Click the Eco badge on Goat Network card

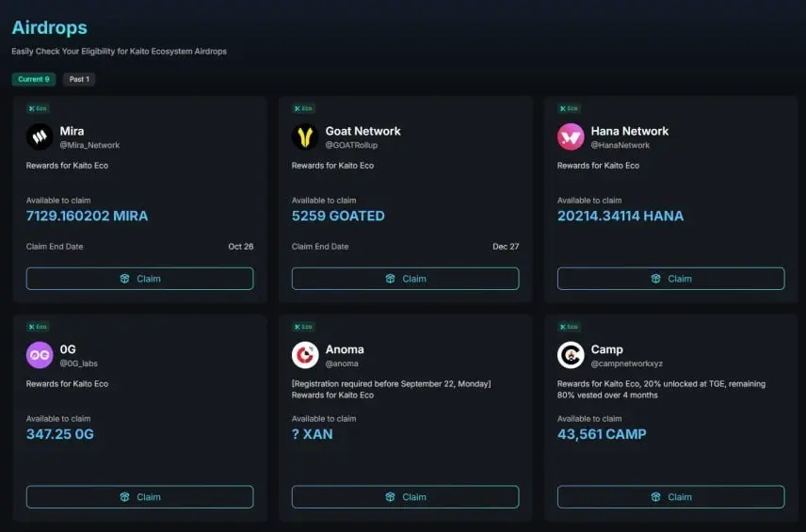[303, 108]
